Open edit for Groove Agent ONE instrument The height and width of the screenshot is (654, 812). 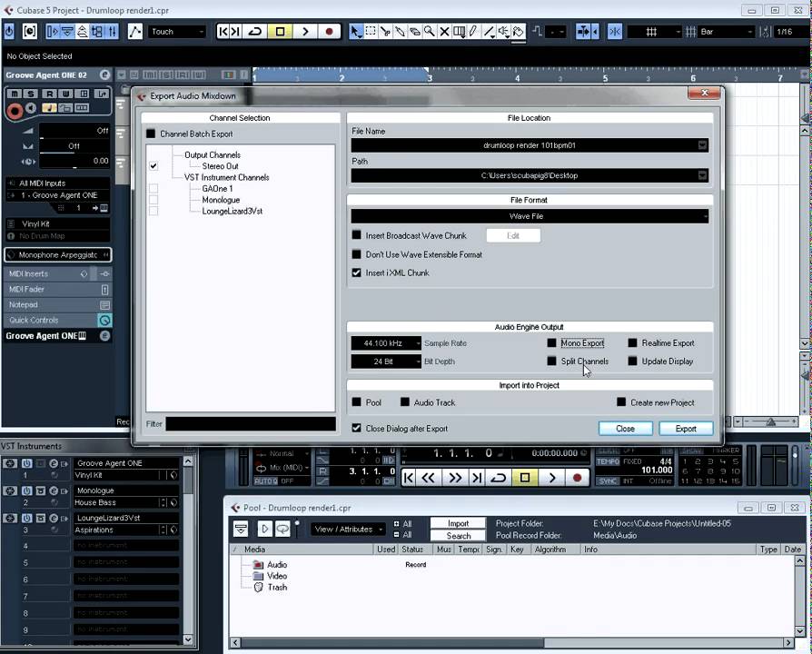[x=54, y=463]
